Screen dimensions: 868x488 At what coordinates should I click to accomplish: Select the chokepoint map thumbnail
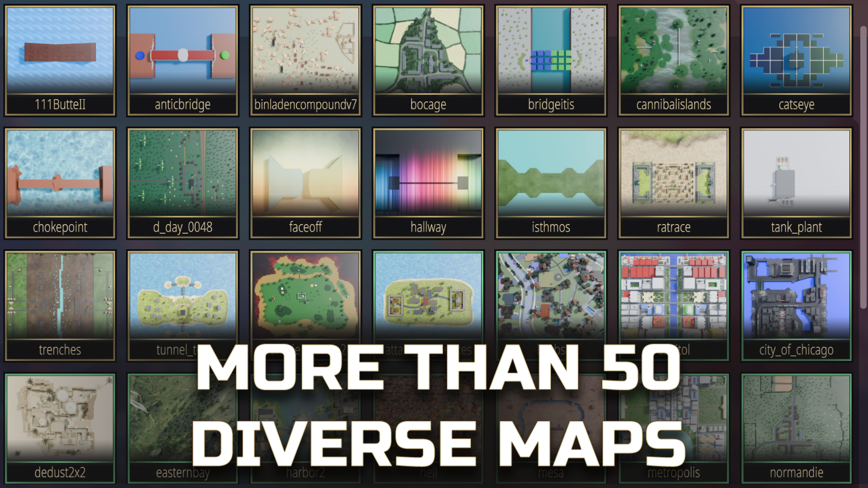(x=60, y=183)
